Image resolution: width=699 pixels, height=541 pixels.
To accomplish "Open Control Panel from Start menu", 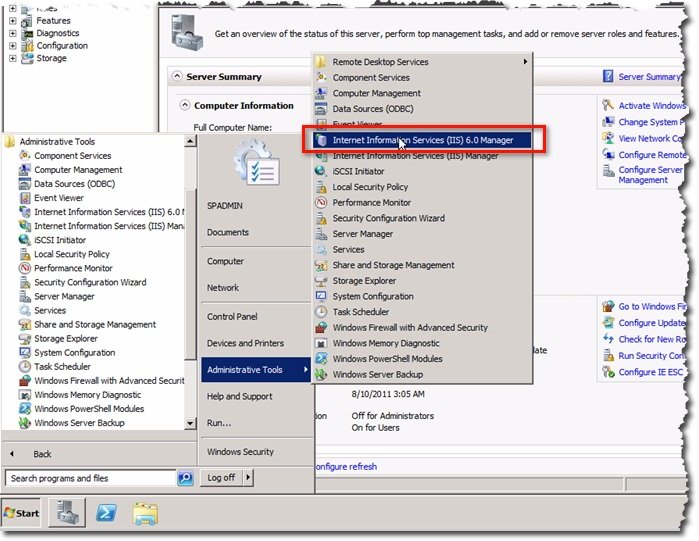I will [x=232, y=317].
